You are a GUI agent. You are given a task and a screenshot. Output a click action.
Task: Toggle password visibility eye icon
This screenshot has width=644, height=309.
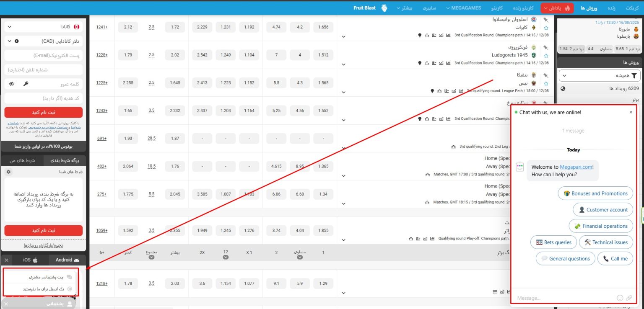point(12,84)
